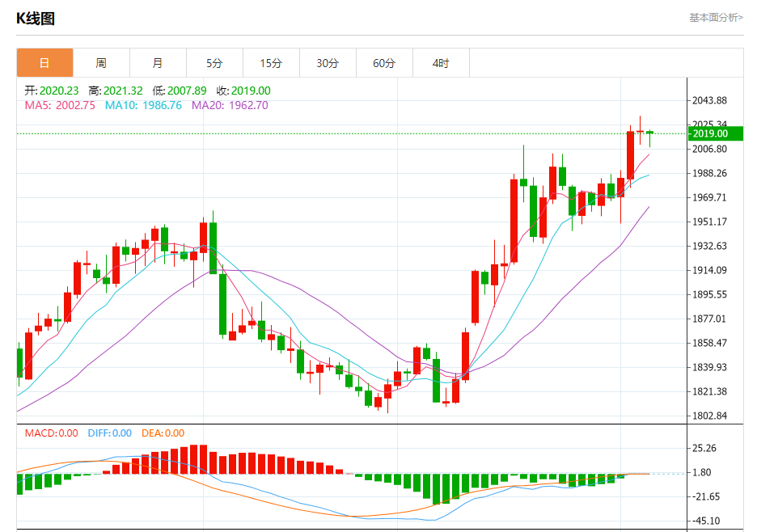Click the 1839.93 price axis label
Image resolution: width=757 pixels, height=532 pixels.
[709, 367]
